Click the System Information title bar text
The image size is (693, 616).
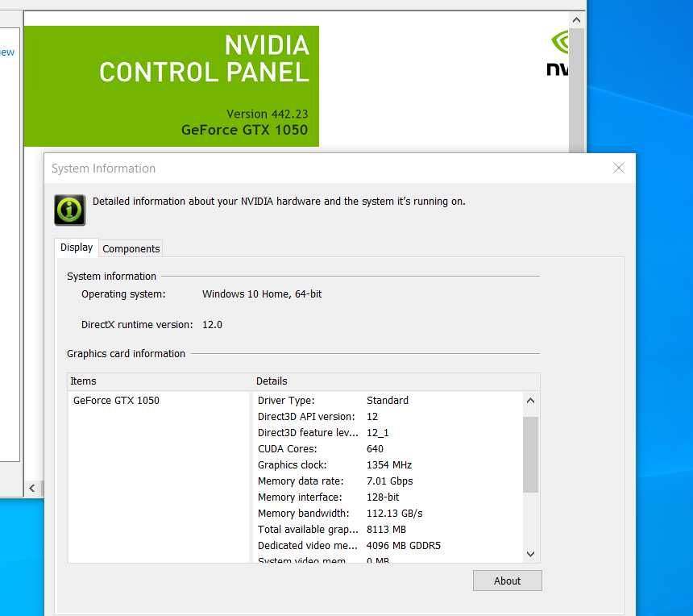pyautogui.click(x=103, y=169)
